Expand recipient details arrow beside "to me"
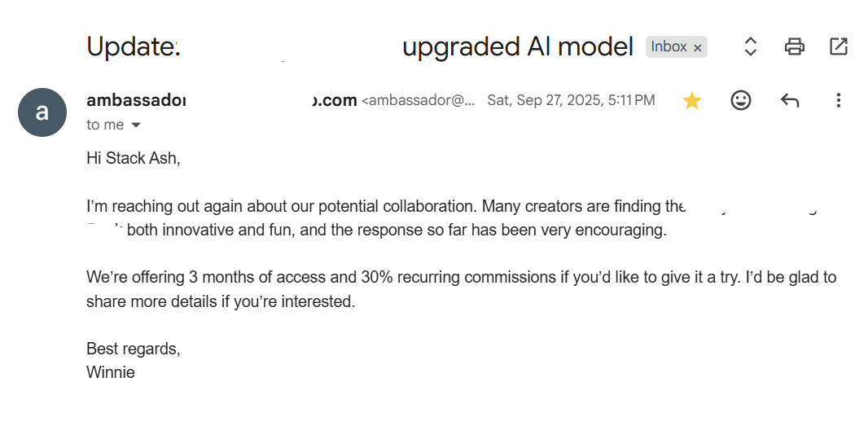 click(136, 125)
